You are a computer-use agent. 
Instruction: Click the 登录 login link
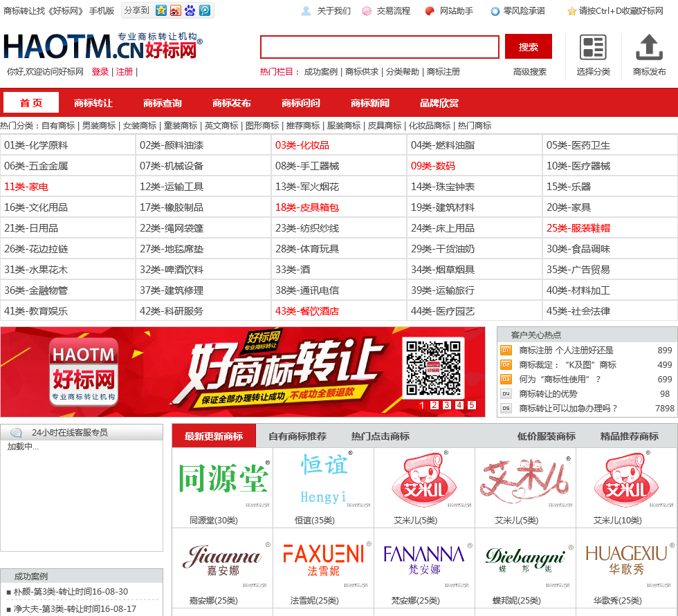(x=100, y=72)
